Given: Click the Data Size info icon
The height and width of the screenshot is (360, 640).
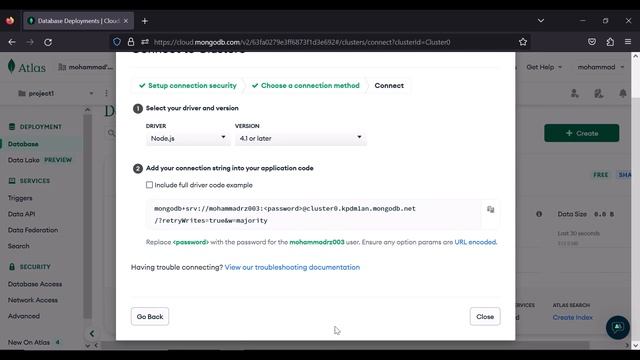Looking at the screenshot, I should pyautogui.click(x=539, y=214).
